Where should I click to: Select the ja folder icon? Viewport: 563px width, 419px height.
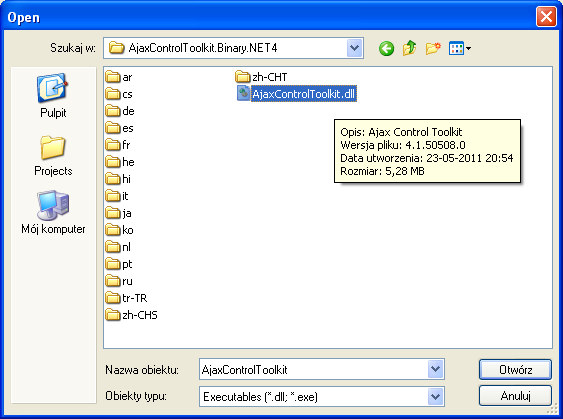click(x=113, y=213)
